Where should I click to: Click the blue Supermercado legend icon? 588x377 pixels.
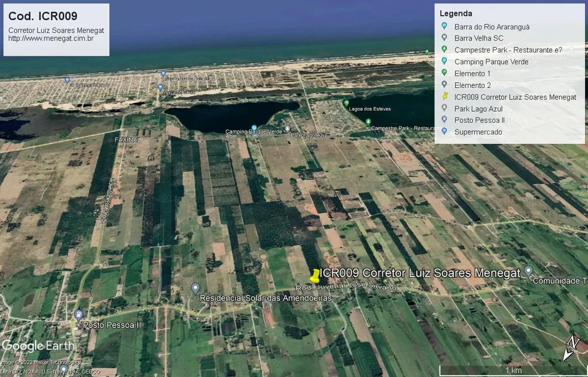pos(445,131)
